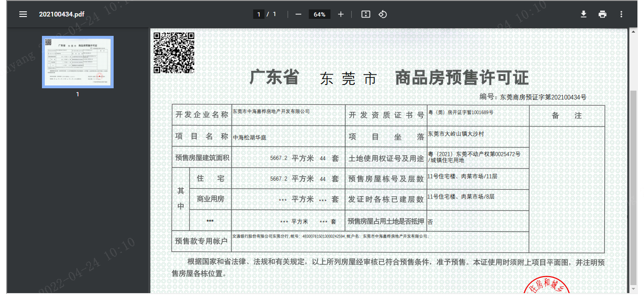644x295 pixels.
Task: Click the 发证时各栋已建层数 label
Action: pos(386,200)
